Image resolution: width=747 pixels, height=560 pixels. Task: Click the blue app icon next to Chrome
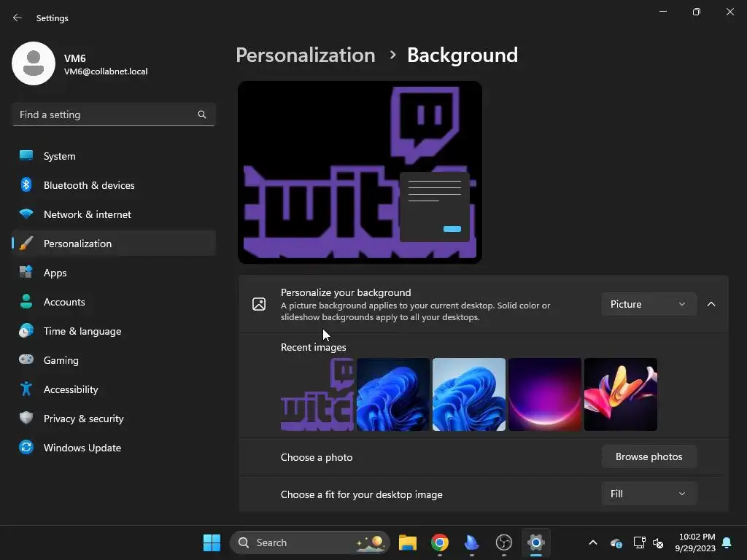coord(472,542)
